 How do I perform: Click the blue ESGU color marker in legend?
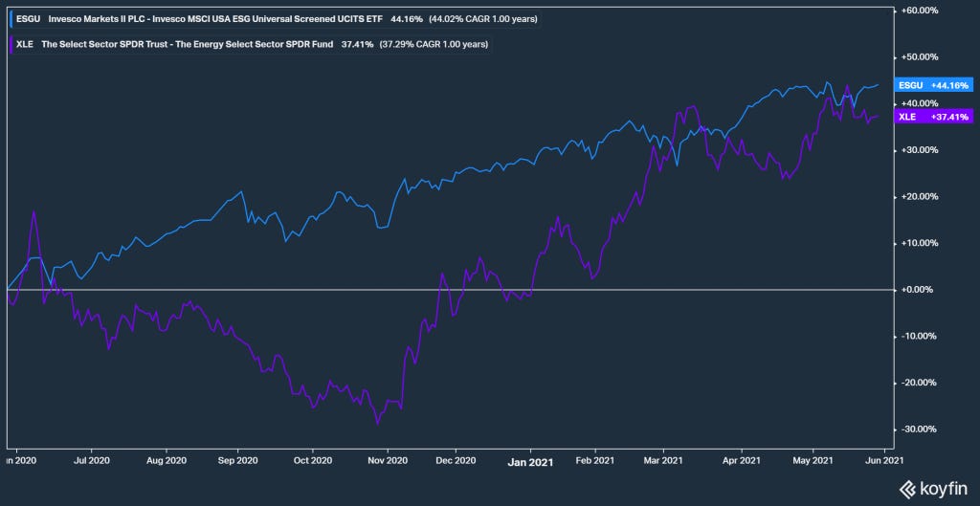pos(11,19)
